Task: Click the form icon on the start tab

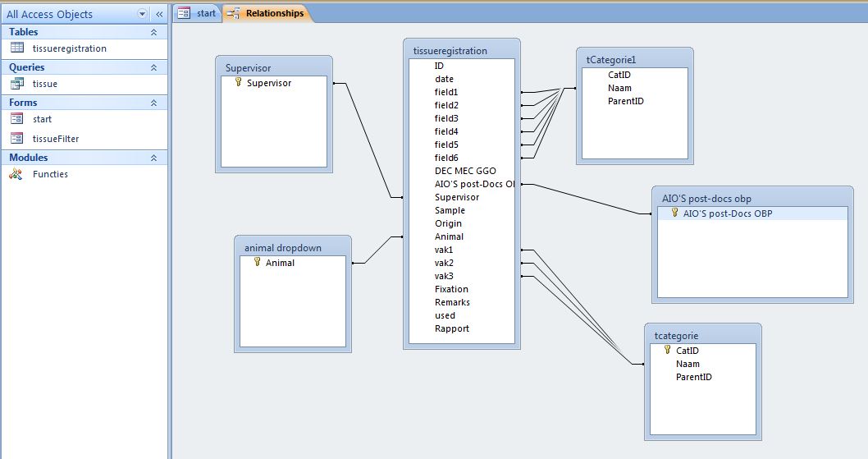Action: click(x=184, y=13)
